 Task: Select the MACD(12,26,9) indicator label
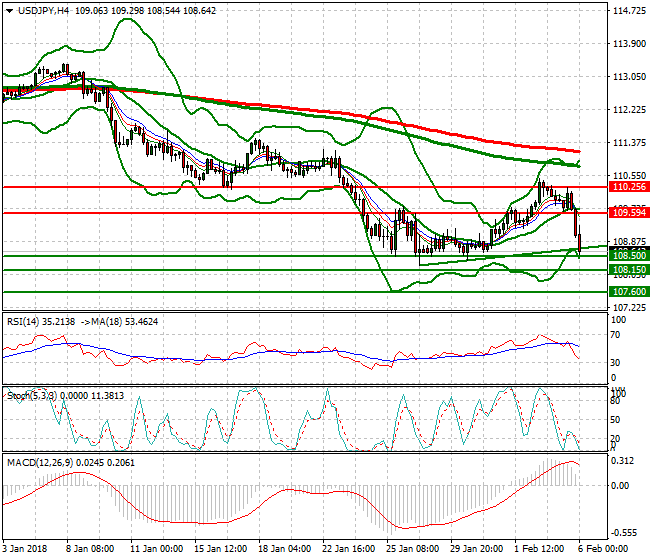pos(39,462)
